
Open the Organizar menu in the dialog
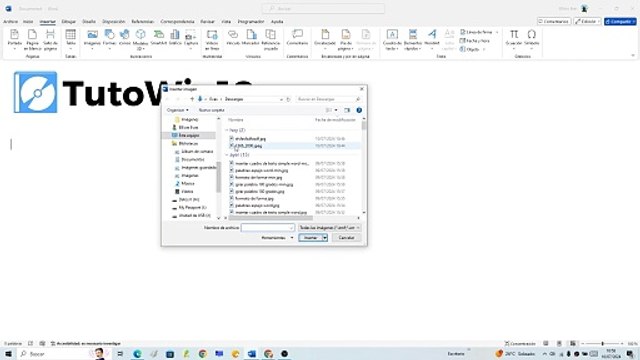[178, 110]
